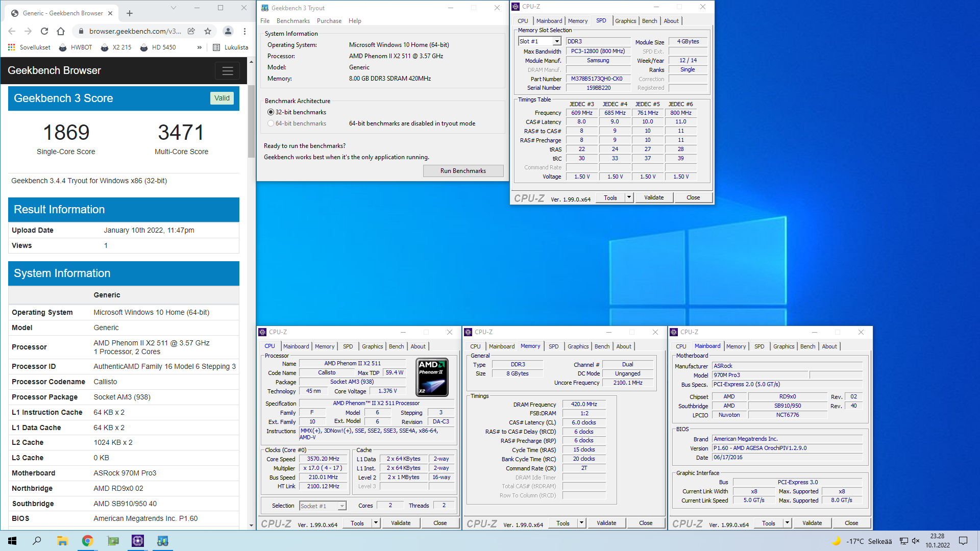Open the Lukulista reading list
Screen dimensions: 980x551
coord(231,47)
